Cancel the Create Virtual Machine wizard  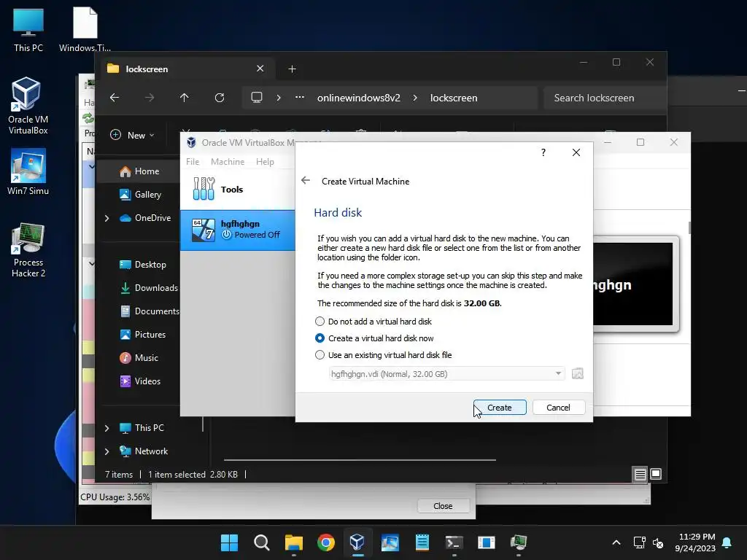(558, 408)
